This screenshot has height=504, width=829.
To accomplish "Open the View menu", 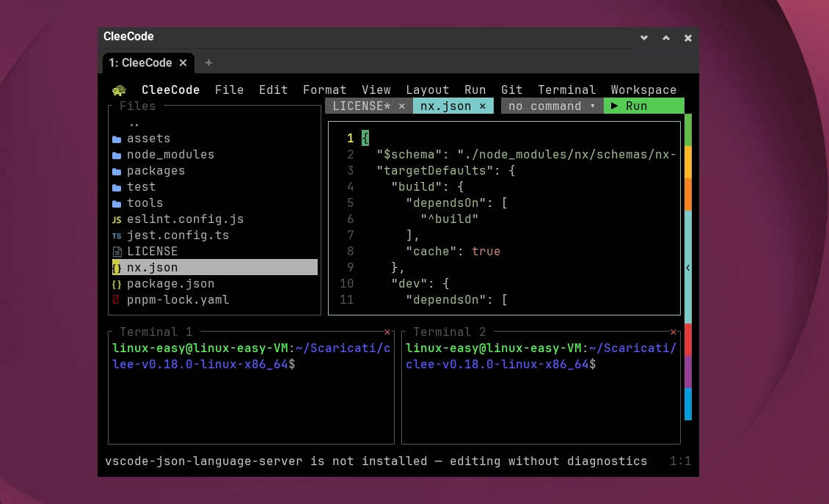I will point(376,90).
